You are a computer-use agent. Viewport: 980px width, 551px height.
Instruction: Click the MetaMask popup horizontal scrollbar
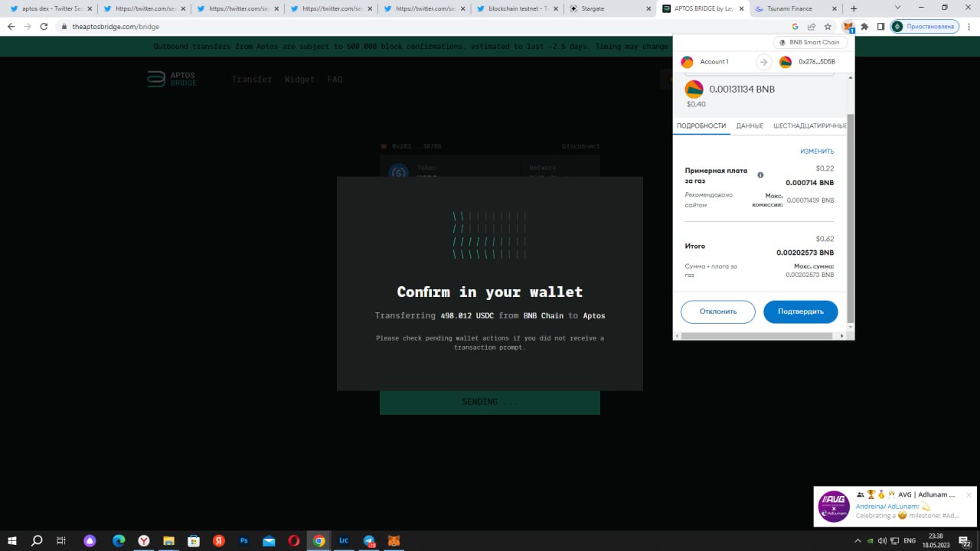point(758,335)
